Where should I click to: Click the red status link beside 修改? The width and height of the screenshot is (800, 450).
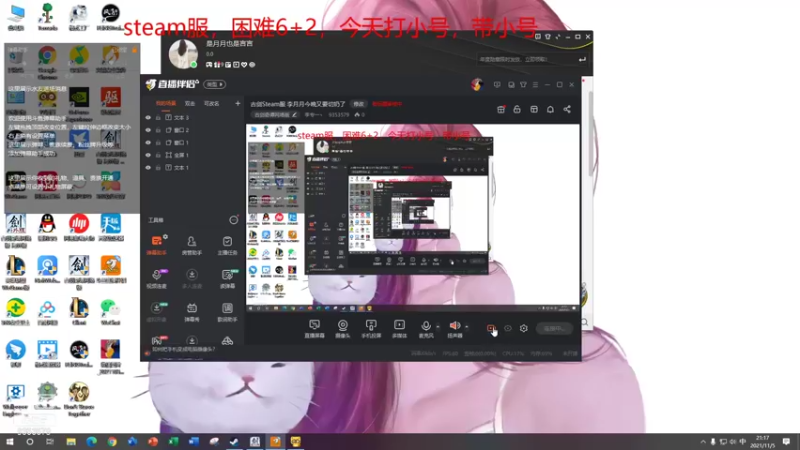(x=387, y=104)
